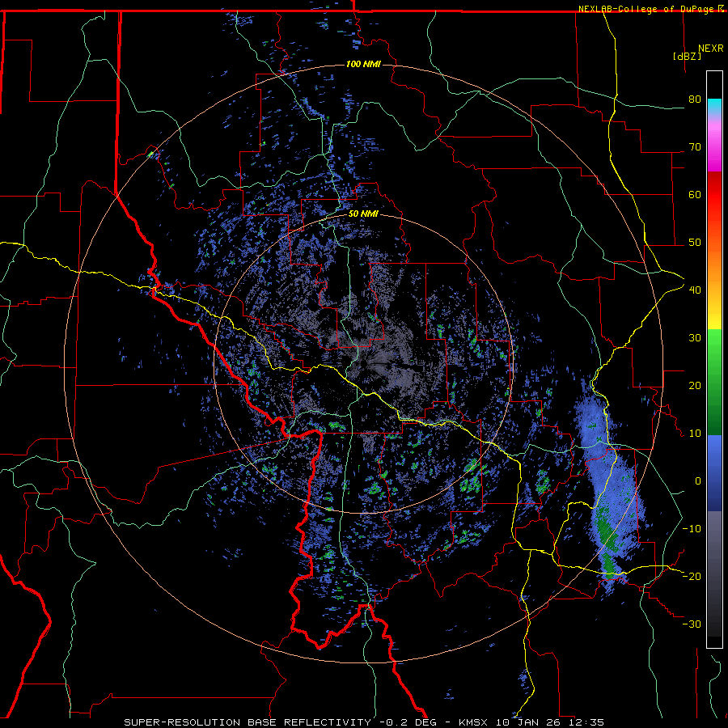Select the positive 10 value on dBZ scale
728x728 pixels.
(695, 434)
